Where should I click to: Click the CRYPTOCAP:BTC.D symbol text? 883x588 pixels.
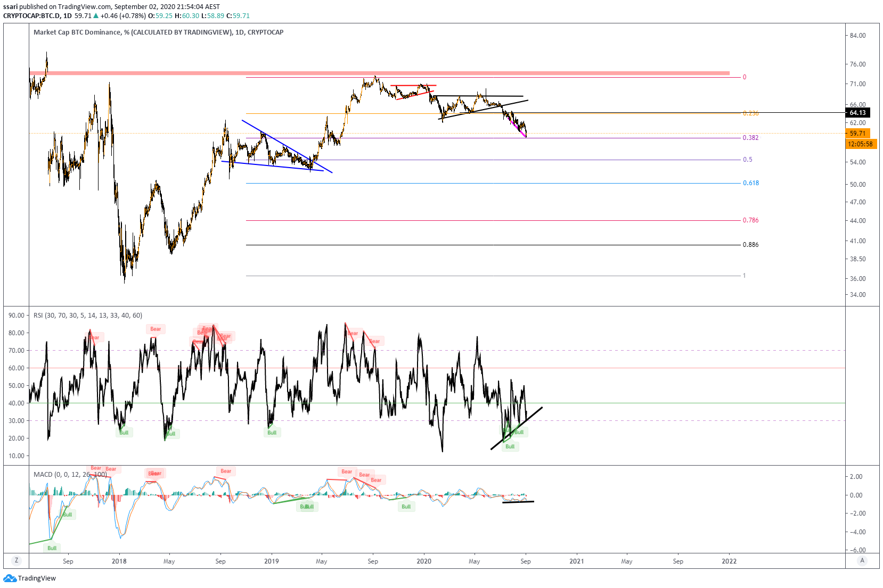coord(31,16)
